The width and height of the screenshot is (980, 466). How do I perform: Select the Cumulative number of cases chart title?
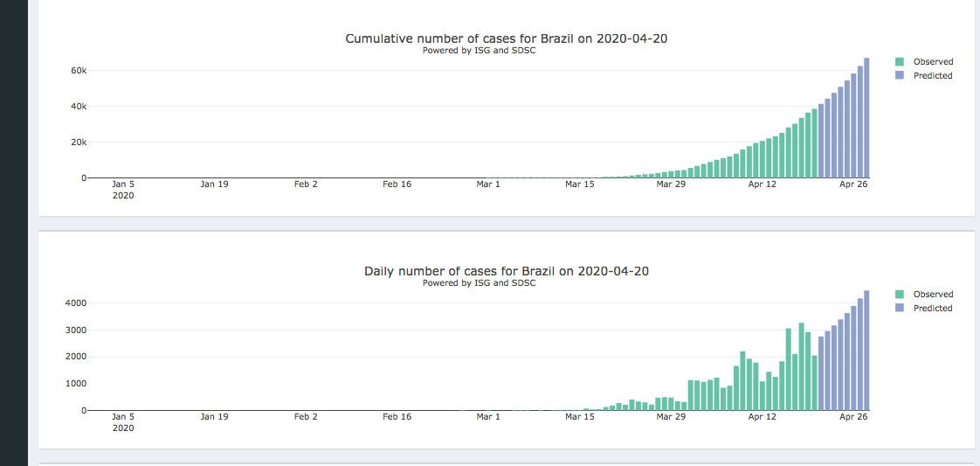[x=506, y=38]
